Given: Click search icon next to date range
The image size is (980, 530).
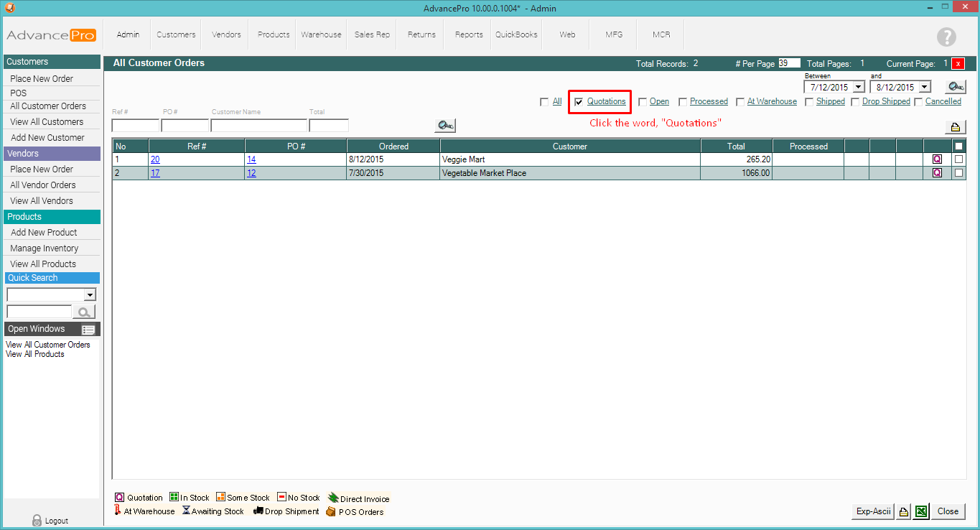Looking at the screenshot, I should point(955,87).
